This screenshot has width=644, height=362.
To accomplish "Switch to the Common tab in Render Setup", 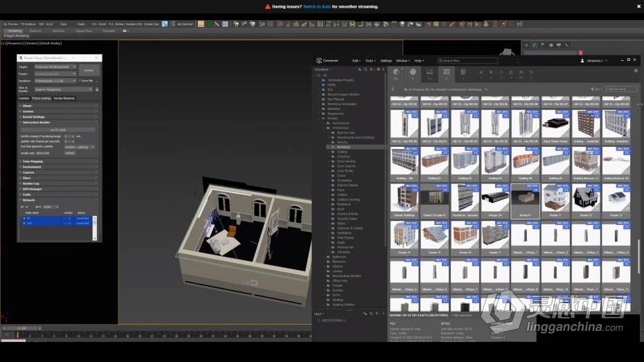I will 24,98.
